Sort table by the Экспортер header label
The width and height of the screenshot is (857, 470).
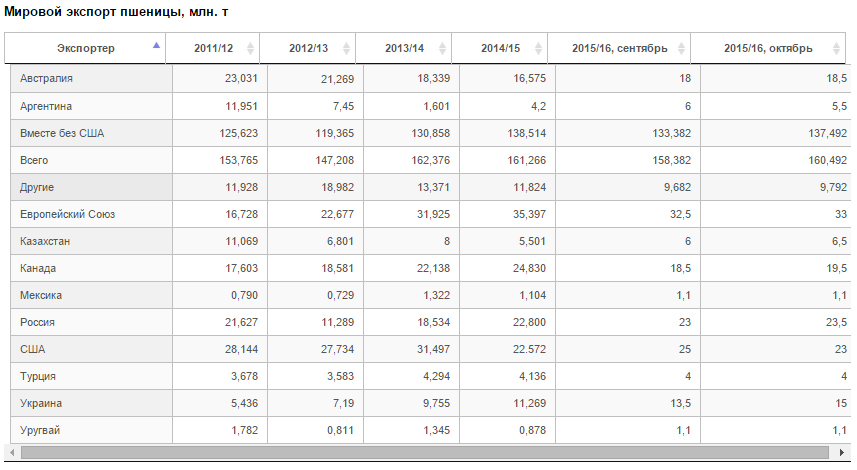(x=85, y=48)
